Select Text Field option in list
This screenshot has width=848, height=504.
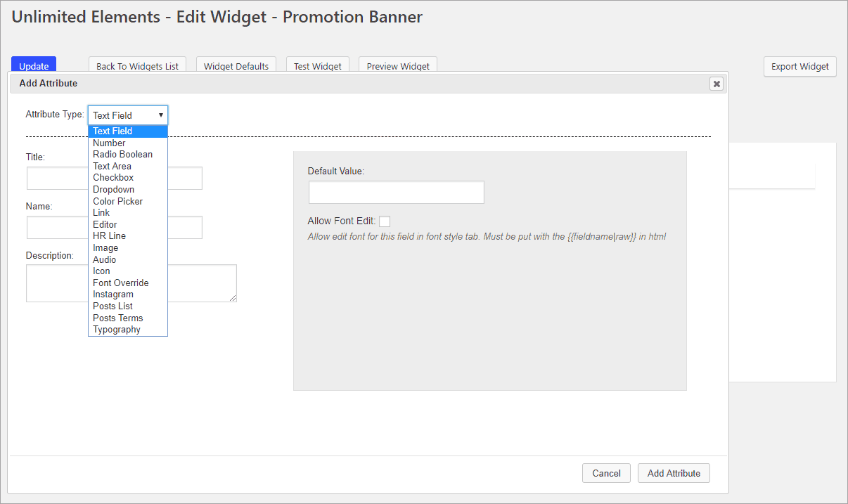pos(128,131)
